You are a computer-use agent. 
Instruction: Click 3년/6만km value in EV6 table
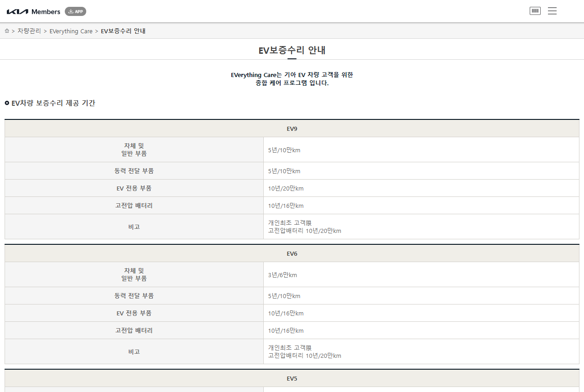coord(282,275)
